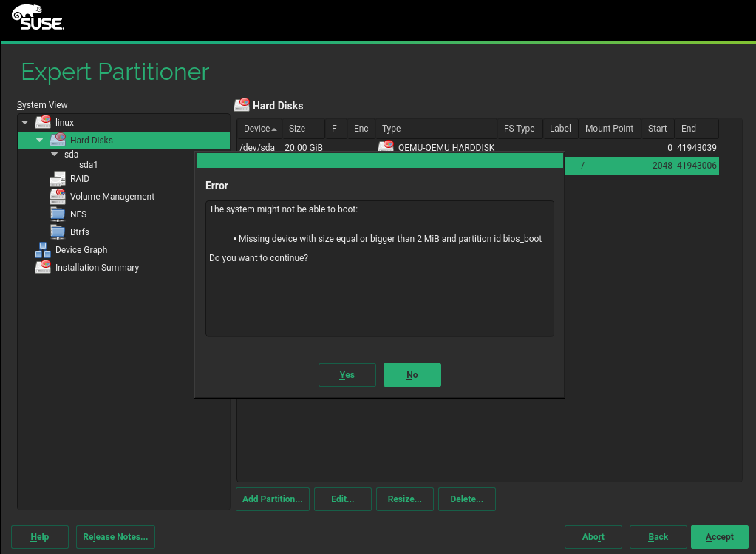Select the /dev/sda row in table
This screenshot has height=554, width=756.
[258, 148]
